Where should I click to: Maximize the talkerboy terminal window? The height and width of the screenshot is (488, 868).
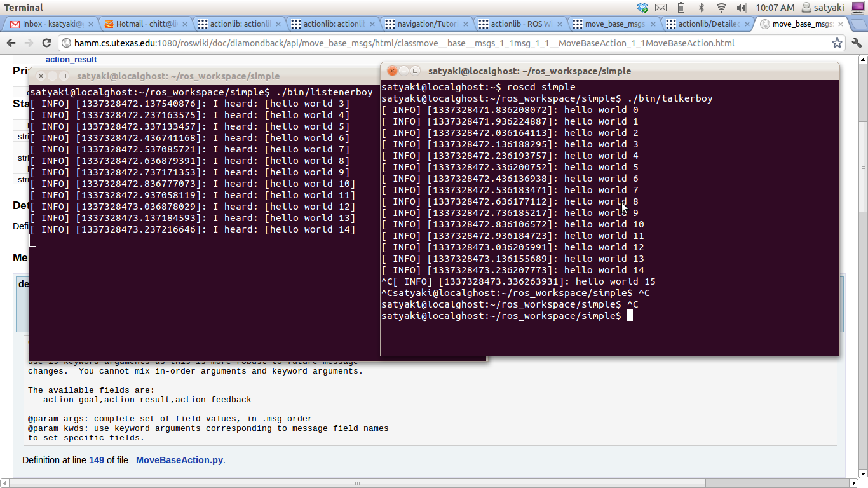point(415,71)
